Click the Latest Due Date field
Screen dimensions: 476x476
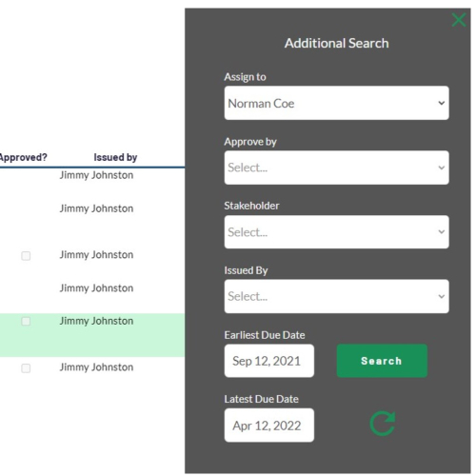pyautogui.click(x=269, y=426)
